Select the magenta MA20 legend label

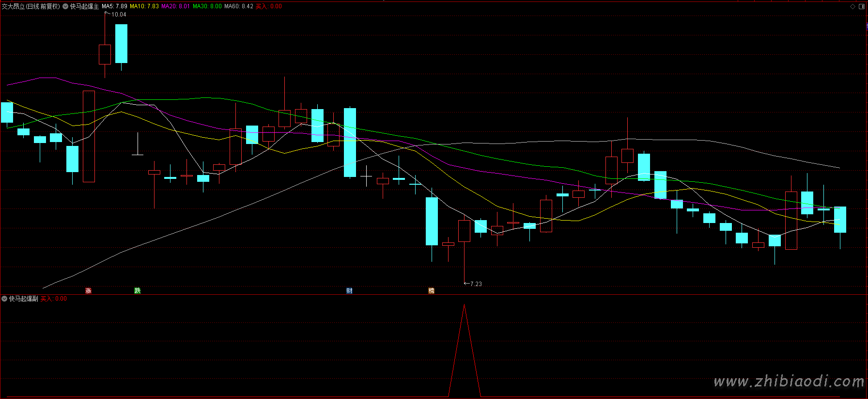(x=175, y=6)
